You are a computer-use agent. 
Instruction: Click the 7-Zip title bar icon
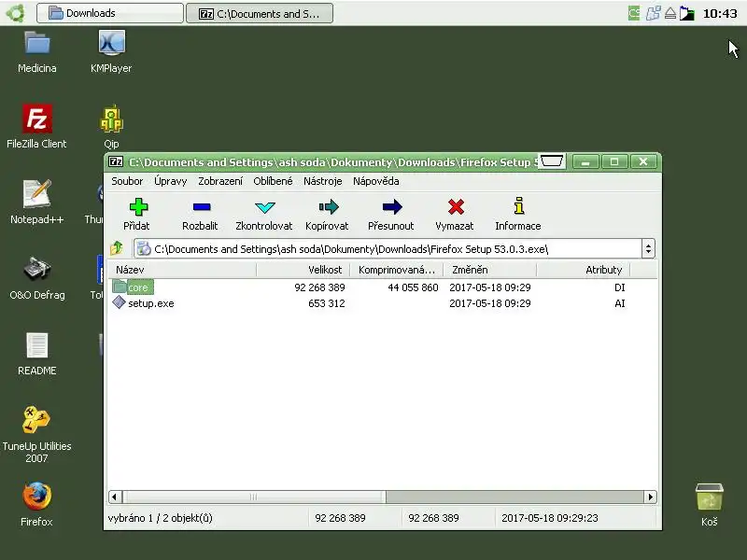116,161
